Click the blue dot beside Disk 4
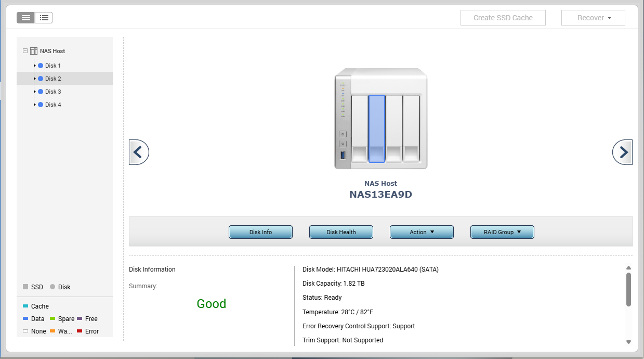 click(41, 105)
